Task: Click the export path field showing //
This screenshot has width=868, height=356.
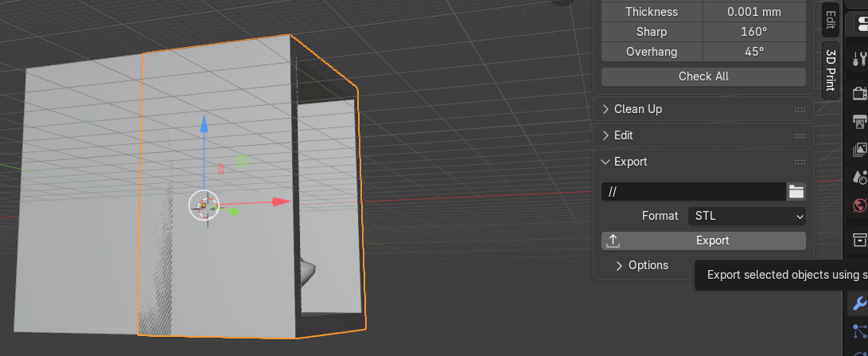Action: [x=694, y=192]
